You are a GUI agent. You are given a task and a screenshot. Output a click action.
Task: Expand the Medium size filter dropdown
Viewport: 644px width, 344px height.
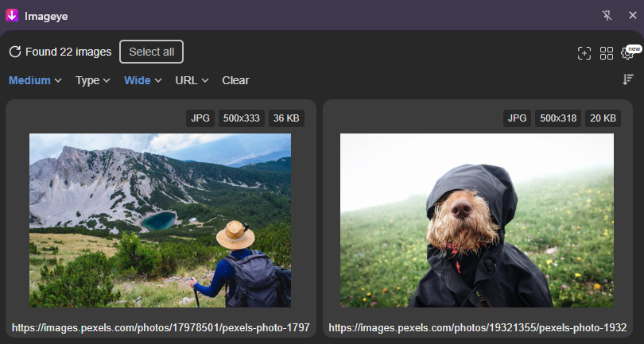pos(35,80)
